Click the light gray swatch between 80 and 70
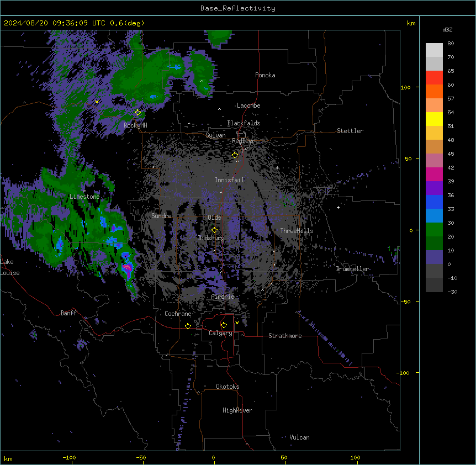This screenshot has height=465, width=476. click(434, 50)
